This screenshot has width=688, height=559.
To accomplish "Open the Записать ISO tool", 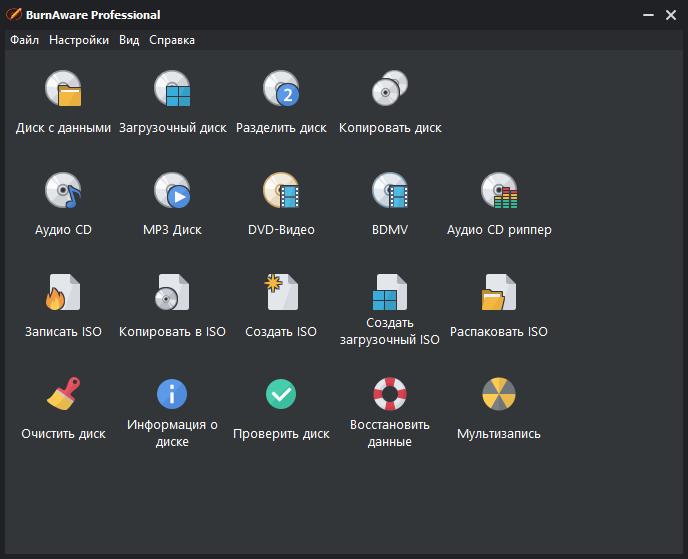I will point(63,293).
